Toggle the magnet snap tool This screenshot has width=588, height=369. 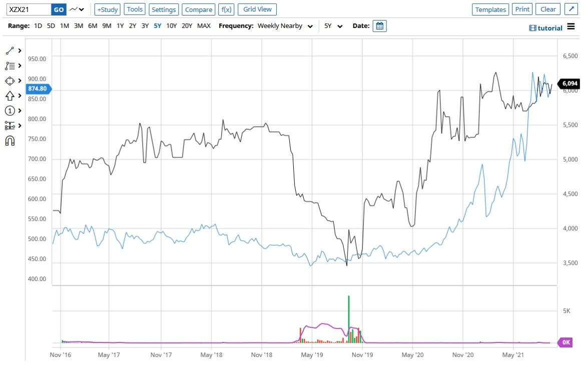coord(10,141)
